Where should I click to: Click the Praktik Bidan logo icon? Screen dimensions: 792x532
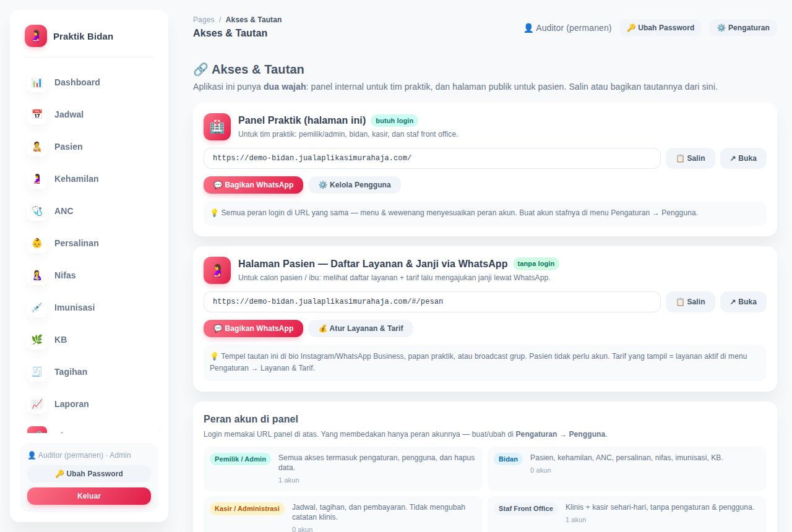pyautogui.click(x=36, y=36)
